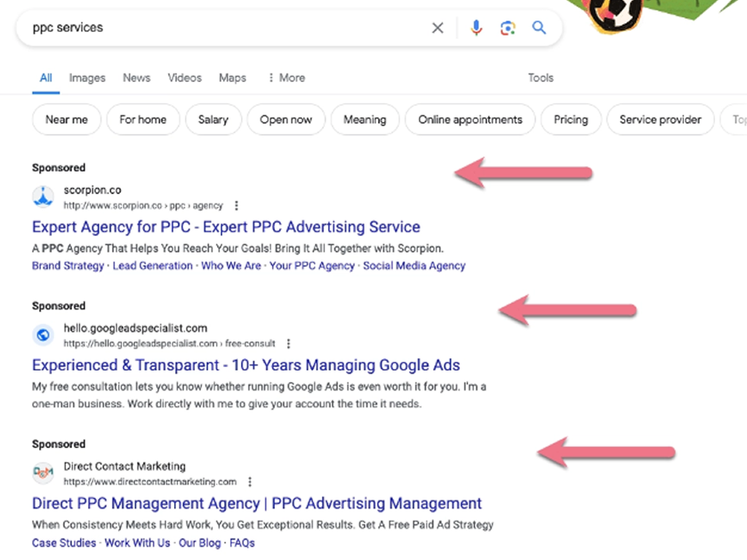This screenshot has width=747, height=560.
Task: Expand the More search categories menu
Action: (286, 78)
